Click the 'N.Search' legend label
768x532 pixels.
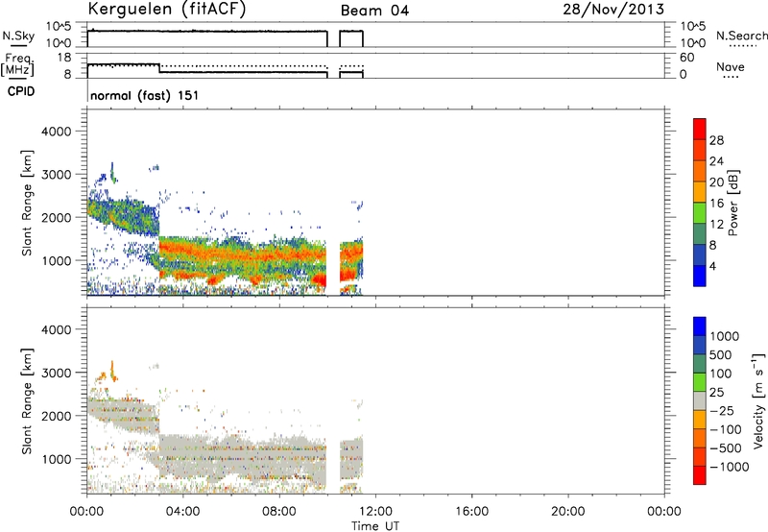[741, 36]
